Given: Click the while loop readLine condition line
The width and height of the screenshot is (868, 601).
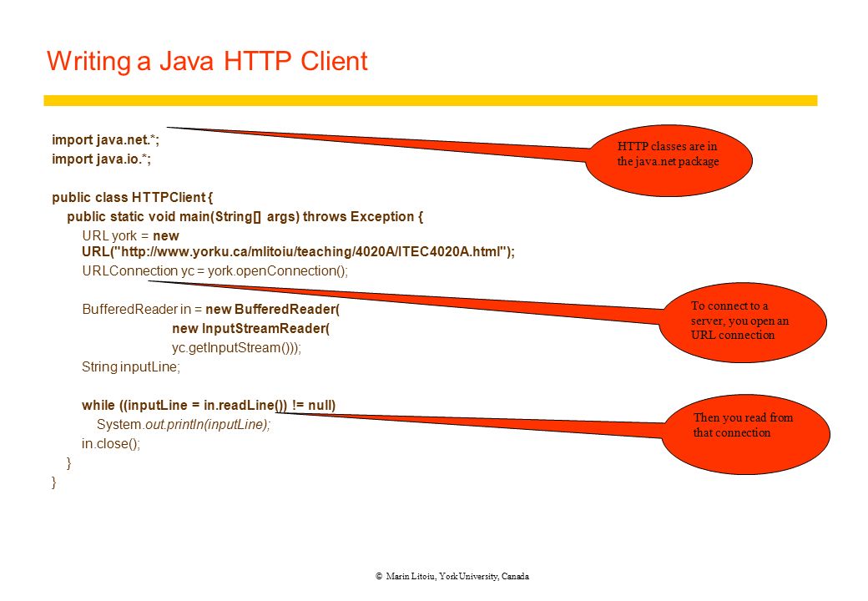Looking at the screenshot, I should click(x=209, y=406).
